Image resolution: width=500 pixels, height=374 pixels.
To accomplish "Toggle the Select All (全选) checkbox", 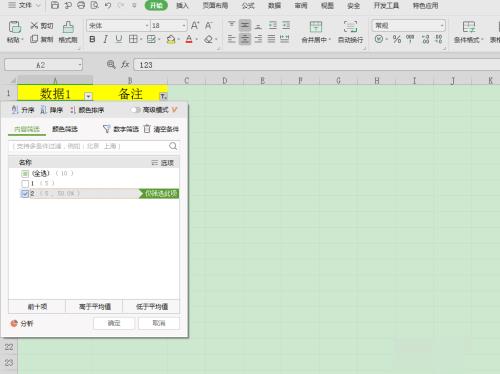I will pyautogui.click(x=25, y=173).
